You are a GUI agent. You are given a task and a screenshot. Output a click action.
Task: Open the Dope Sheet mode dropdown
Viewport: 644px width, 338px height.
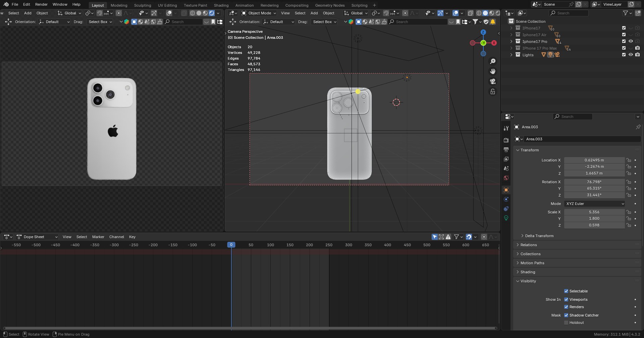coord(37,237)
